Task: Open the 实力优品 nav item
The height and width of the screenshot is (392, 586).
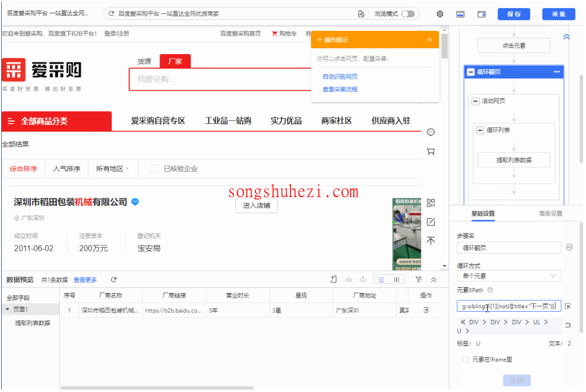Action: (286, 121)
